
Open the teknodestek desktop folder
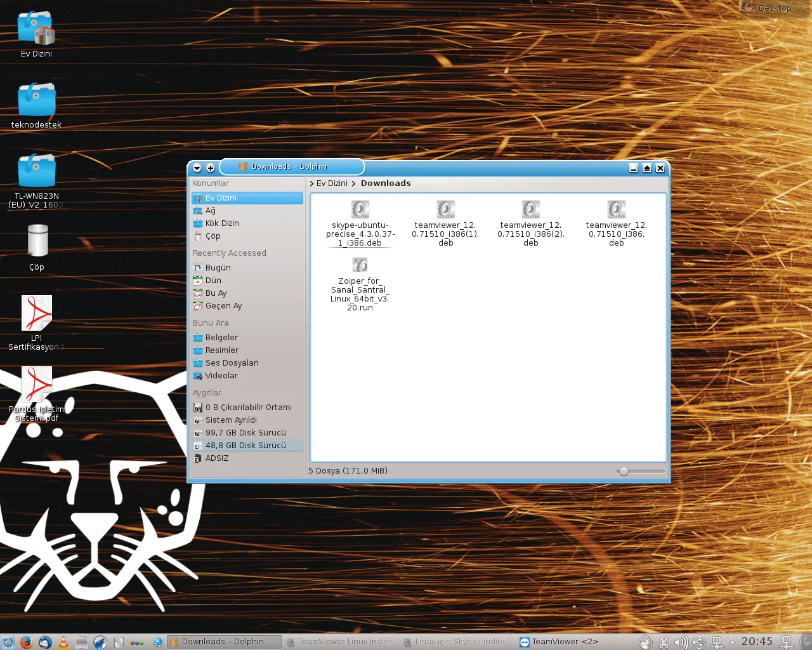click(x=36, y=100)
